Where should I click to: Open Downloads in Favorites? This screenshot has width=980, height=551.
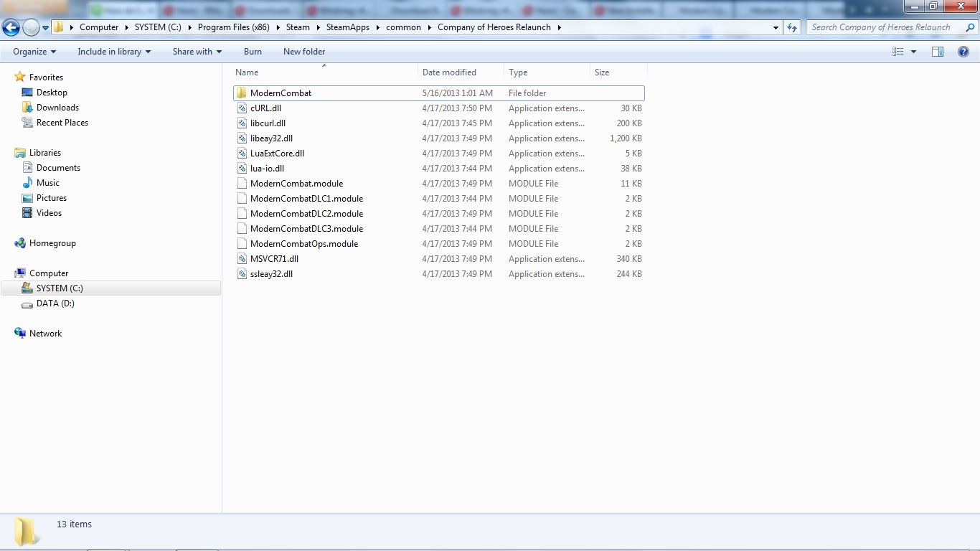click(x=57, y=108)
